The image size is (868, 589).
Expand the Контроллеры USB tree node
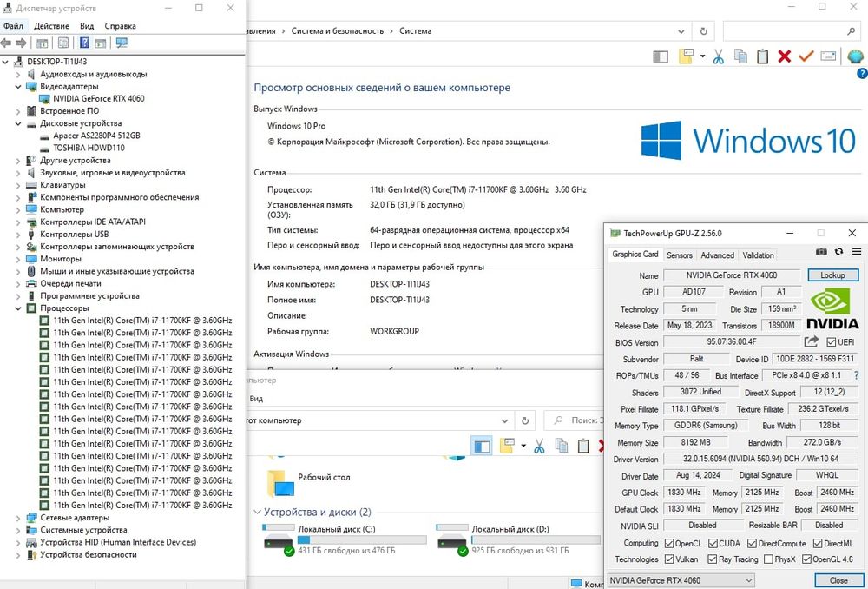coord(18,235)
